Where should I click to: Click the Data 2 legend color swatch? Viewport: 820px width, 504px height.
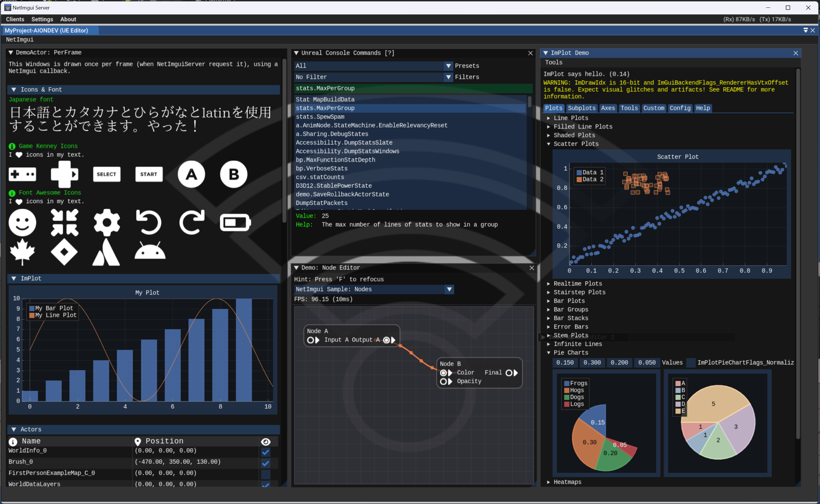pos(579,180)
